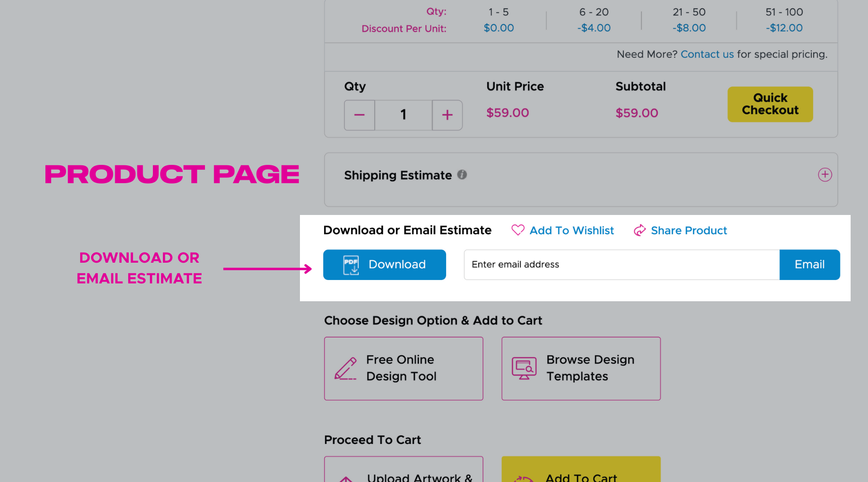
Task: Select Browse Design Templates option
Action: (x=581, y=368)
